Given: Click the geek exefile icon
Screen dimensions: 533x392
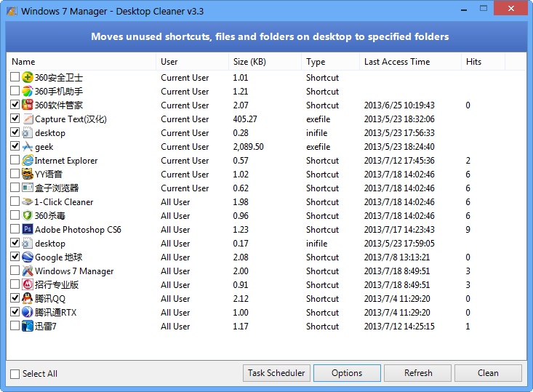Looking at the screenshot, I should (x=28, y=147).
